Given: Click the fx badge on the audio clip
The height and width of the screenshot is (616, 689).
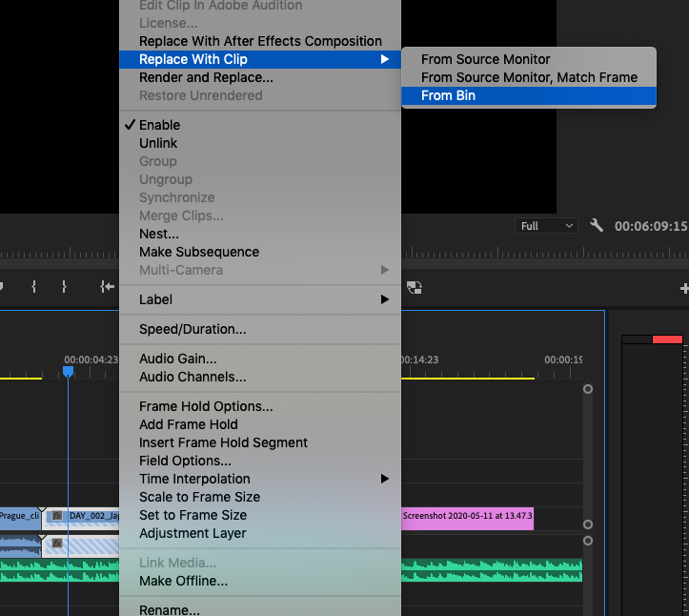Looking at the screenshot, I should 57,543.
